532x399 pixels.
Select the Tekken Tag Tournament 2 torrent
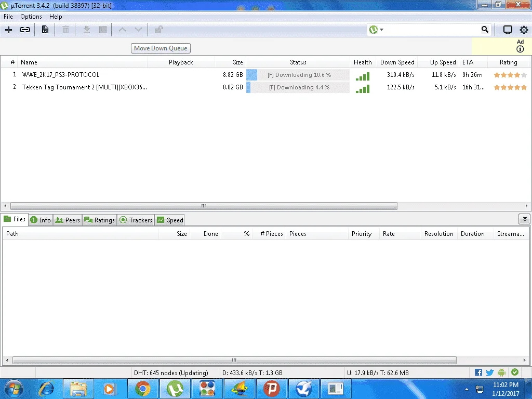tap(85, 87)
